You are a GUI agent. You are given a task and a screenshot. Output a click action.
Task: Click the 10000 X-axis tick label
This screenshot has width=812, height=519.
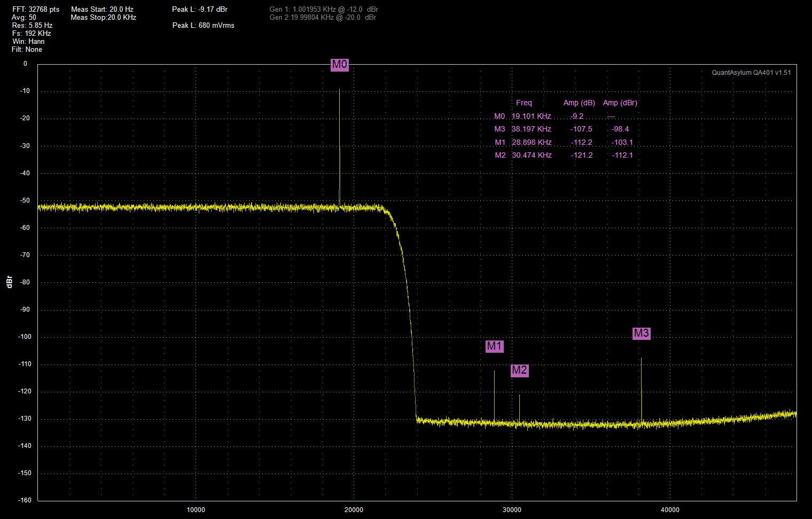pos(196,510)
